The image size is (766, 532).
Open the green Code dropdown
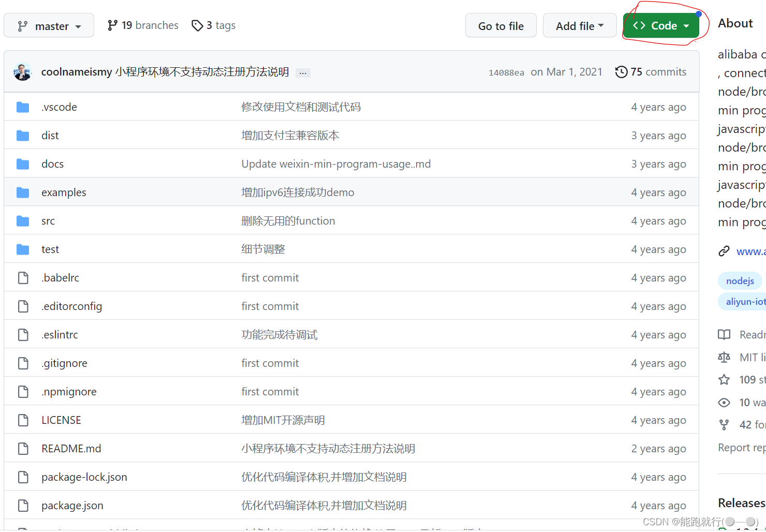pos(661,25)
